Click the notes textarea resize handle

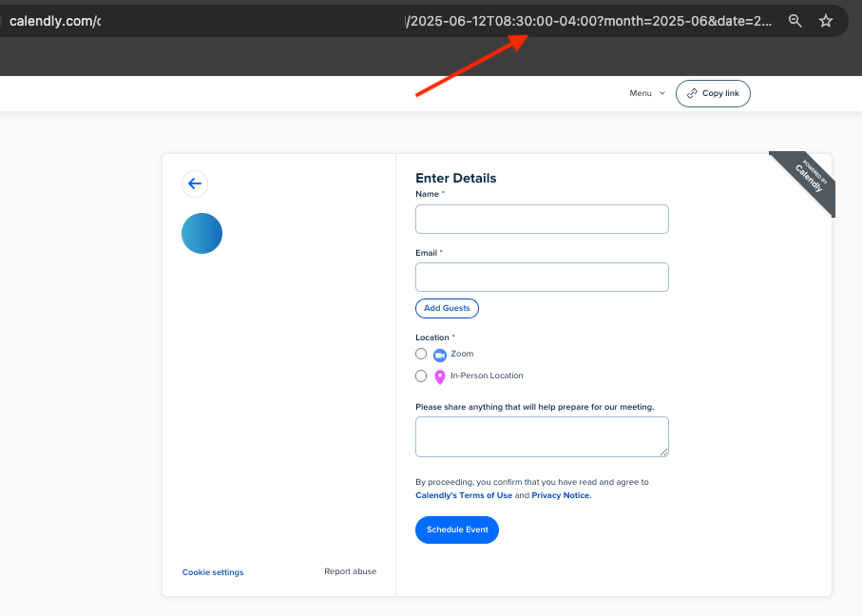tap(663, 452)
